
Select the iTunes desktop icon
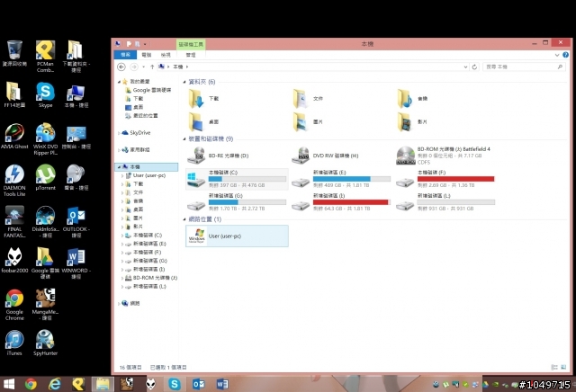[14, 343]
